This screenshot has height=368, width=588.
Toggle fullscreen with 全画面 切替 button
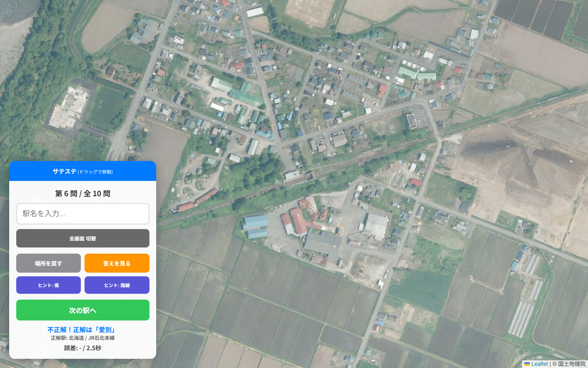83,238
